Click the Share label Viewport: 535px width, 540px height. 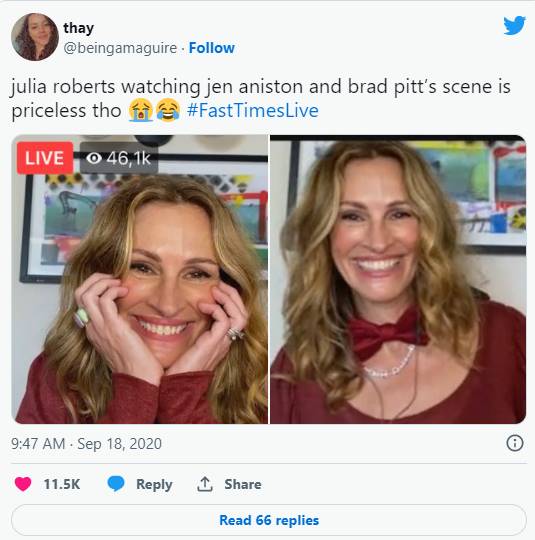243,484
